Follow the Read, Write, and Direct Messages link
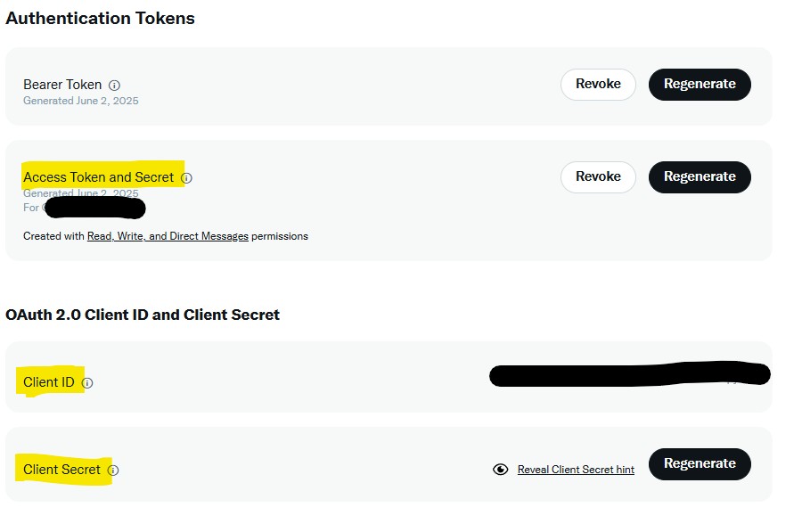The image size is (802, 532). click(168, 236)
